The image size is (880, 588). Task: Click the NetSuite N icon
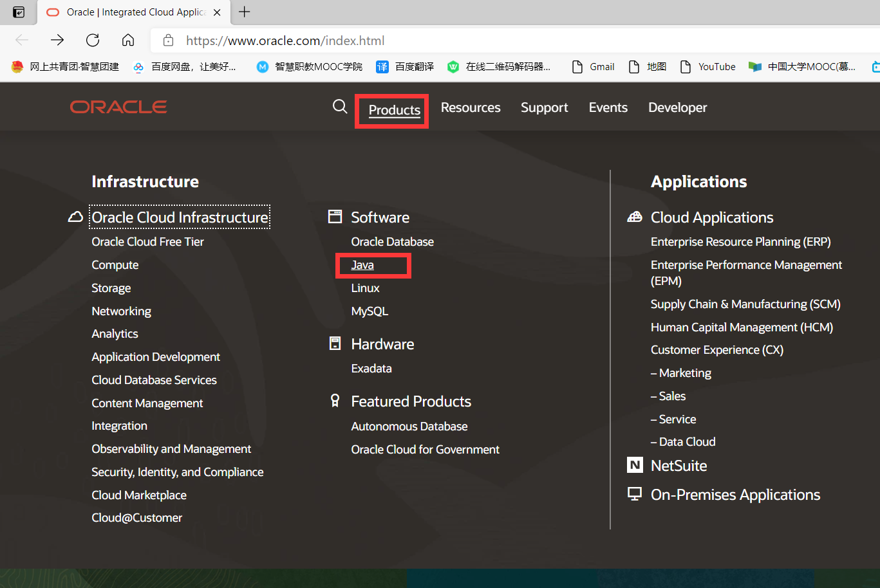click(635, 465)
